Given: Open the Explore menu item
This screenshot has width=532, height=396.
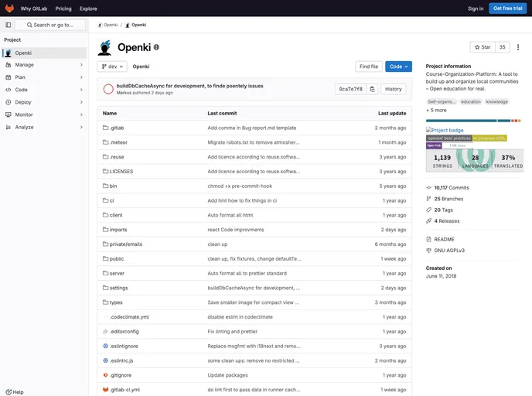Looking at the screenshot, I should coord(88,9).
